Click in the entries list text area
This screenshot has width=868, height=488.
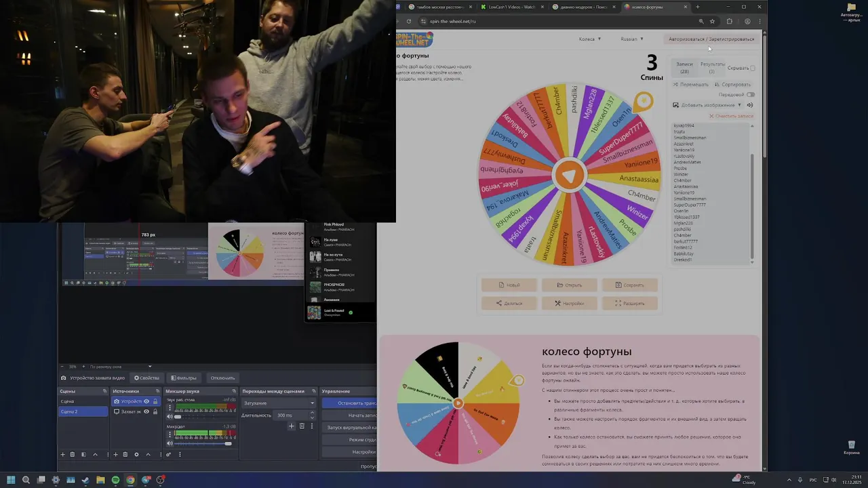point(709,193)
